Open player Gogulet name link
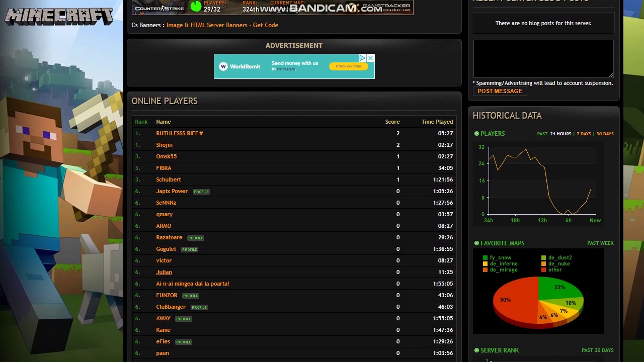Image resolution: width=644 pixels, height=362 pixels. pos(166,249)
